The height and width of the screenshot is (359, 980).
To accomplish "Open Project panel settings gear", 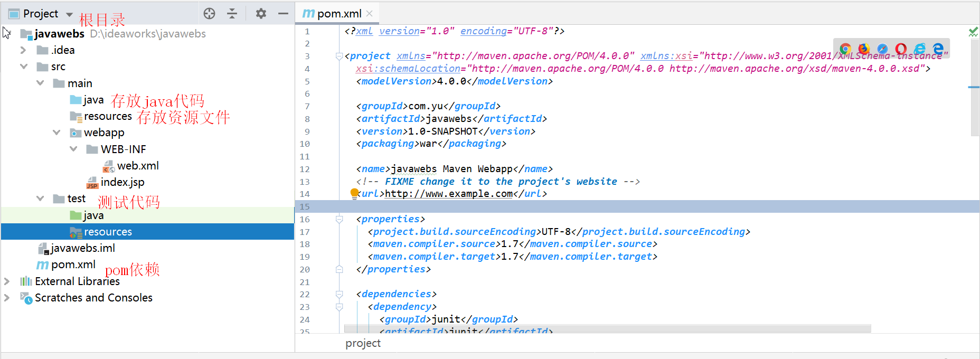I will point(261,14).
